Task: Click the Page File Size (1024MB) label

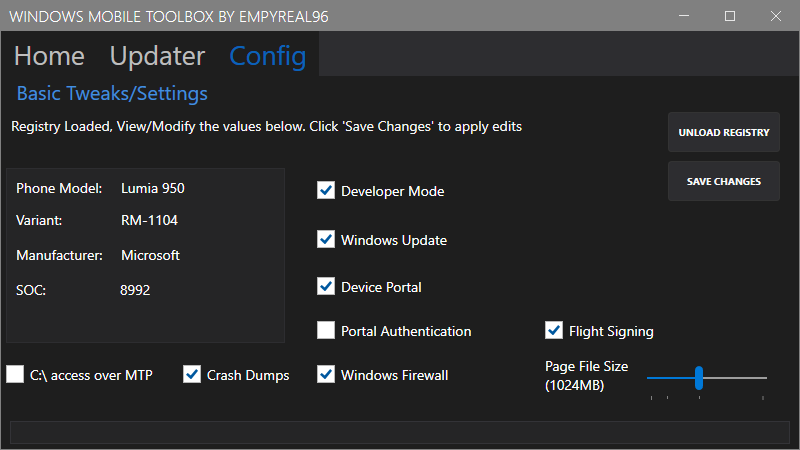Action: pos(586,376)
